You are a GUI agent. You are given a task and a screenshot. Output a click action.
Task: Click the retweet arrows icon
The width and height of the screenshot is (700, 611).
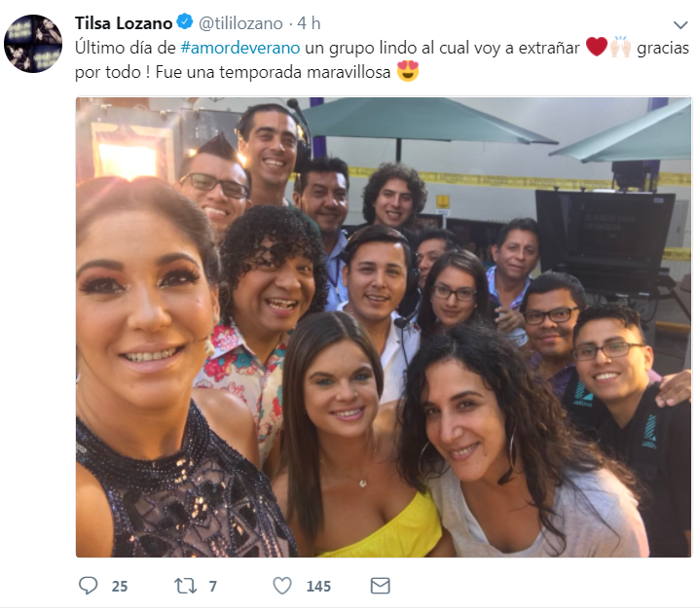[185, 586]
